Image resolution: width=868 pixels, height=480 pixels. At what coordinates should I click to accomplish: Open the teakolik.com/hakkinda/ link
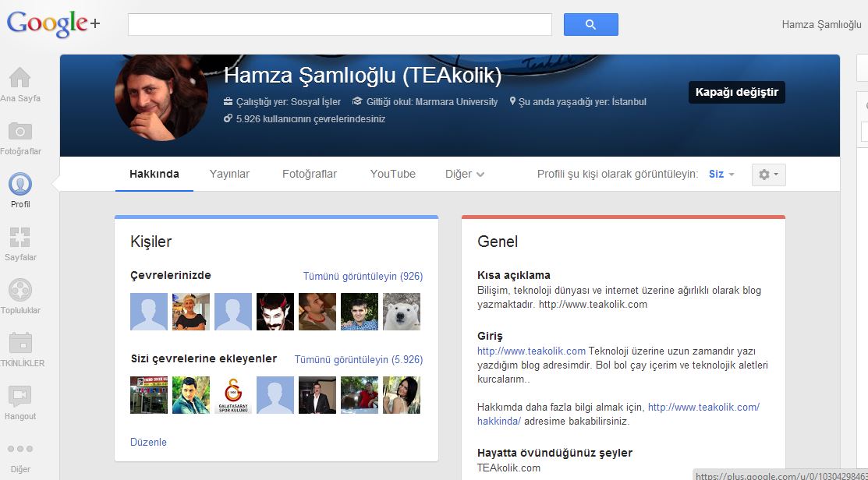click(x=618, y=415)
